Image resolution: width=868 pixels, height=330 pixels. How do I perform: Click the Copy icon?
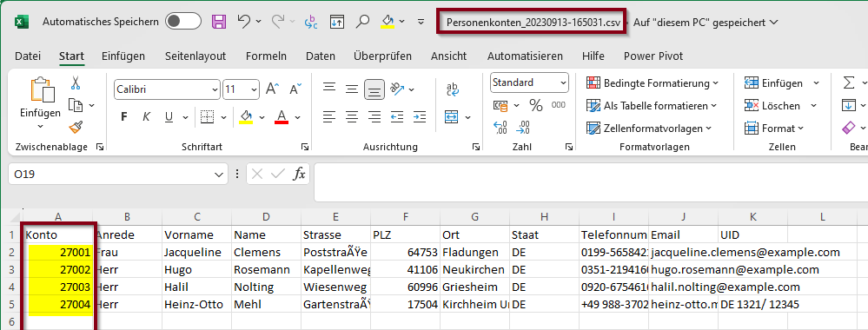pyautogui.click(x=76, y=105)
